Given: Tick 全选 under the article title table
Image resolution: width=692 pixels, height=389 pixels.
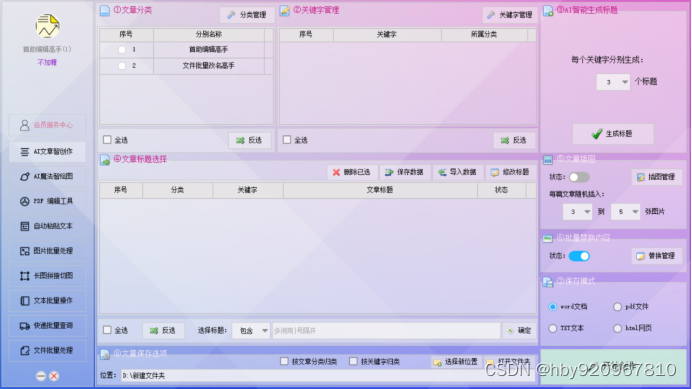Looking at the screenshot, I should [107, 330].
